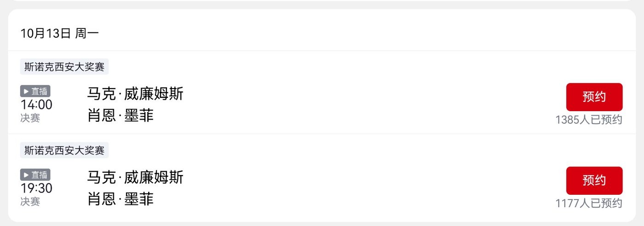
Task: Tap the 直播 text on the 14:00 badge
Action: click(40, 91)
